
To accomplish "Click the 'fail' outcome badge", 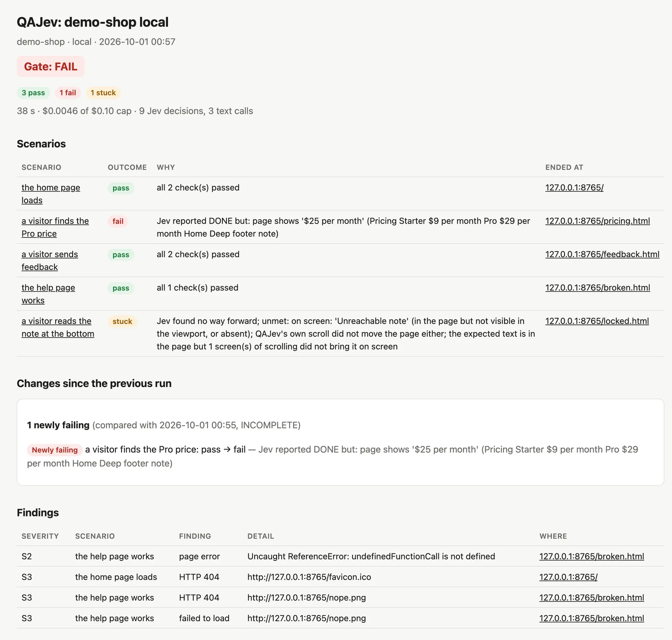I will coord(118,221).
